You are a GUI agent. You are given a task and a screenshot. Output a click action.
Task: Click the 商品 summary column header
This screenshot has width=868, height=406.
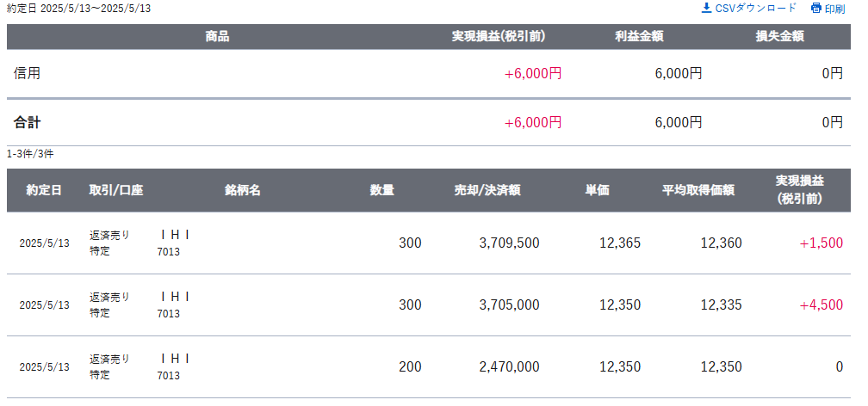(x=217, y=37)
